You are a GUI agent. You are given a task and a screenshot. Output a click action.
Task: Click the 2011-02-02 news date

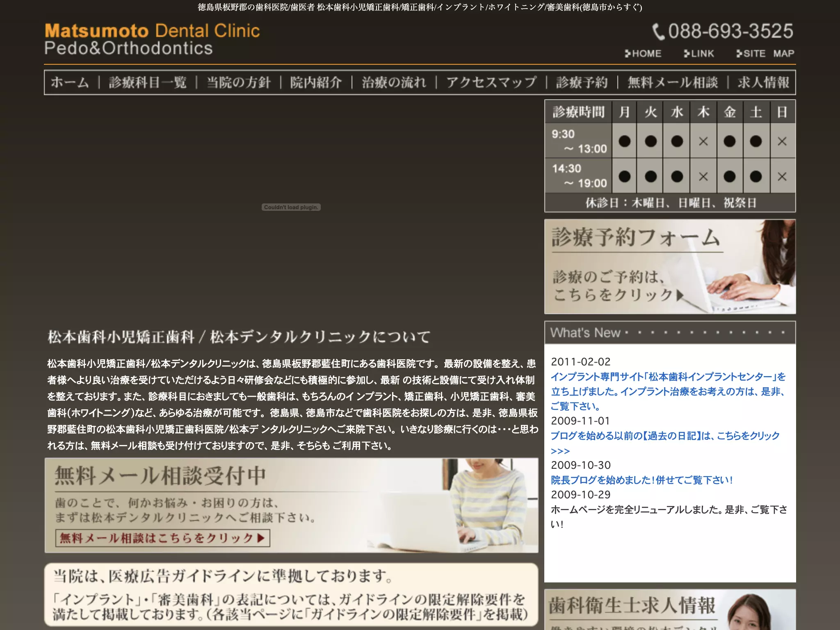pos(580,362)
